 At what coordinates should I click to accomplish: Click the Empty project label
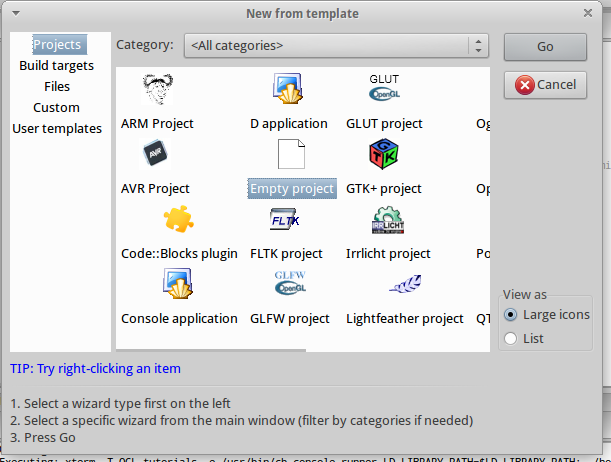pos(292,189)
